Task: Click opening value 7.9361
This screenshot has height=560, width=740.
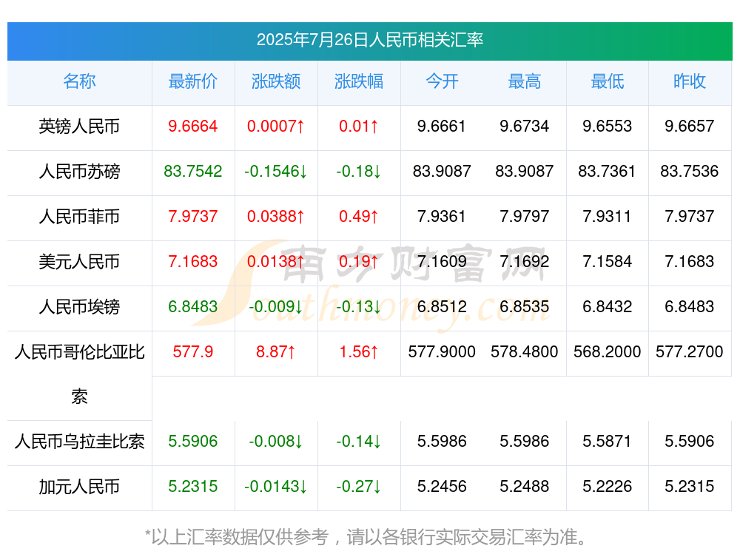Action: 442,216
